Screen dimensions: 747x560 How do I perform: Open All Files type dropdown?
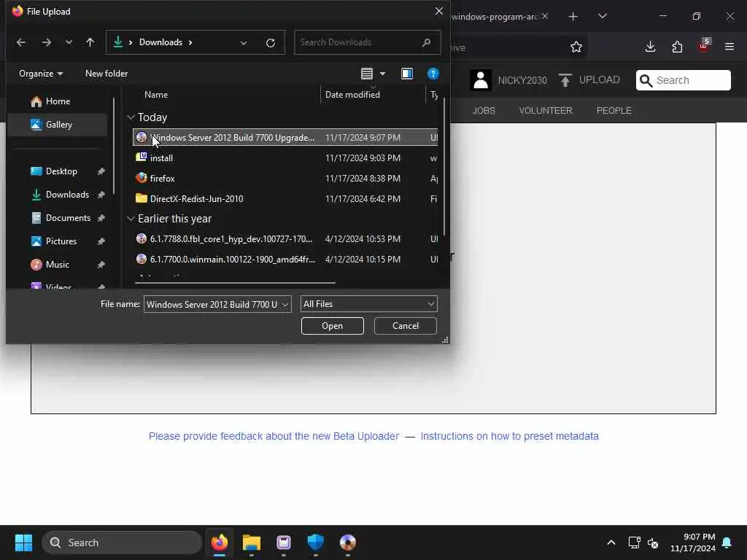click(368, 304)
